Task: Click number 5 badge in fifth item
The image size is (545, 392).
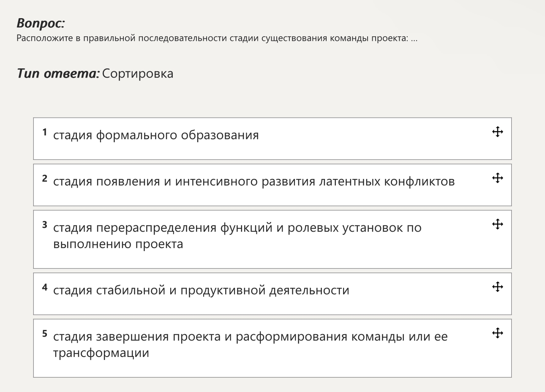Action: [44, 334]
